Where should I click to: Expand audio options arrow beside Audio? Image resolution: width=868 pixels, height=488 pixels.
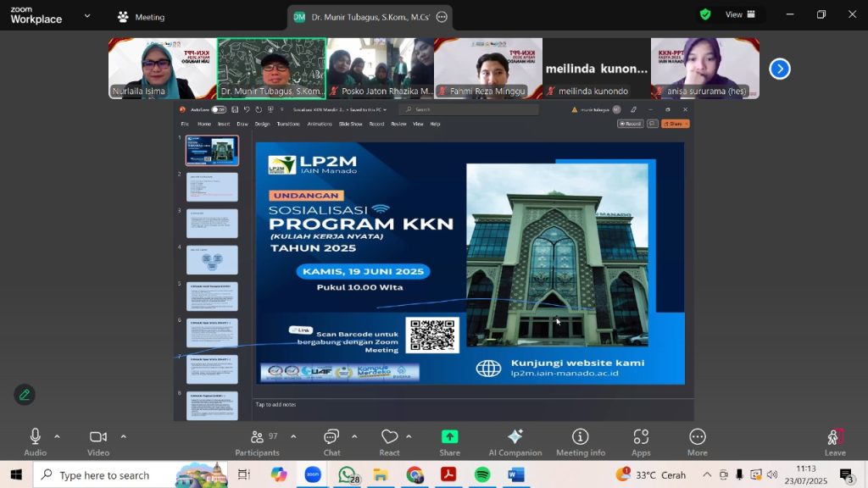click(x=58, y=436)
